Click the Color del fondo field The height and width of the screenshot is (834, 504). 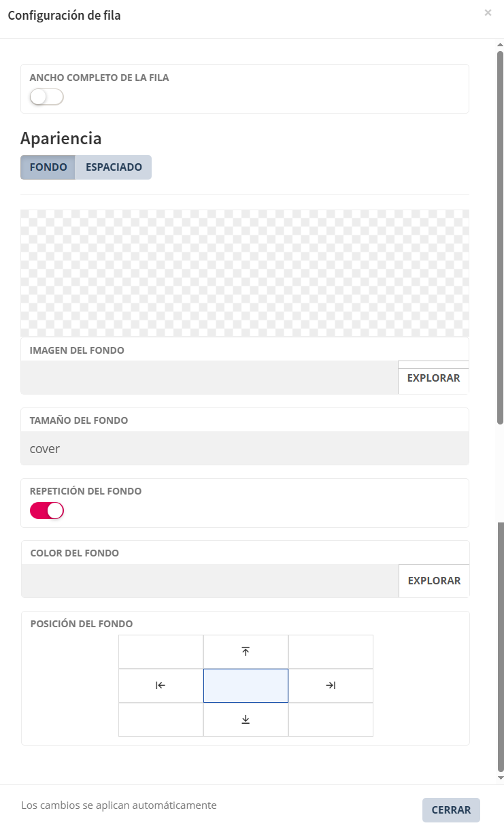coord(209,581)
